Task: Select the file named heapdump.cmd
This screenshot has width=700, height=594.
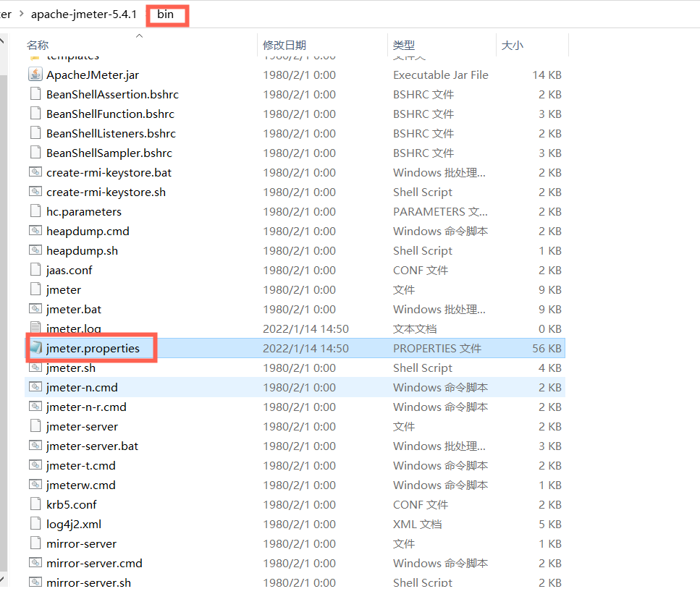Action: click(x=88, y=231)
